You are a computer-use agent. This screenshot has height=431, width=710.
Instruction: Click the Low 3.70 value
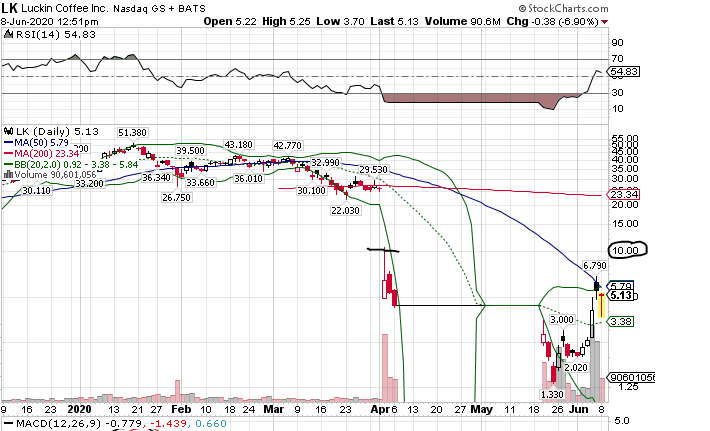click(340, 21)
